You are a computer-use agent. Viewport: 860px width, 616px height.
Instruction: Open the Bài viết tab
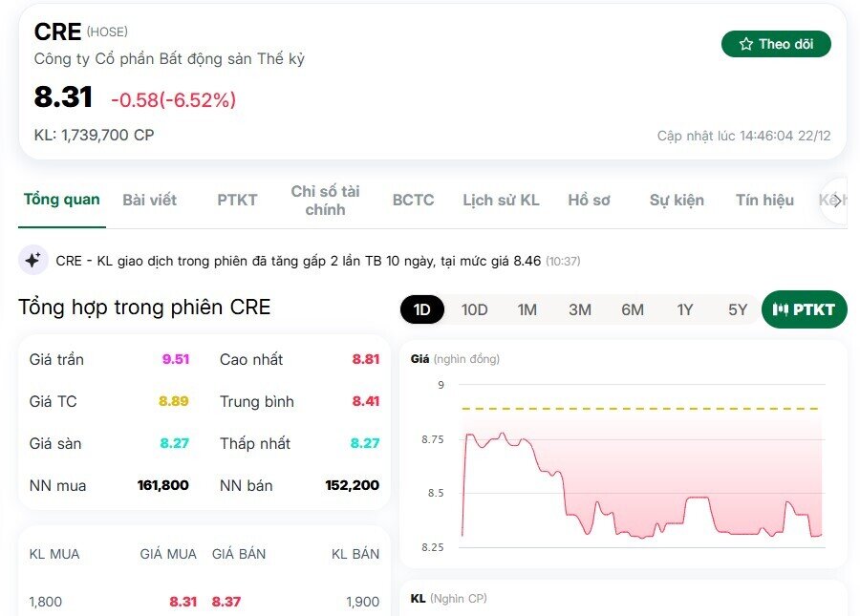click(149, 200)
